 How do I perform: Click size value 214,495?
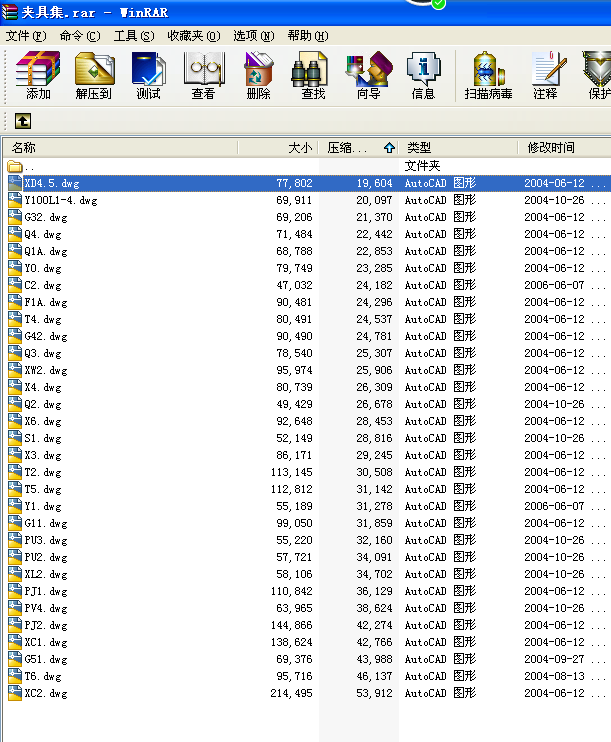[292, 693]
